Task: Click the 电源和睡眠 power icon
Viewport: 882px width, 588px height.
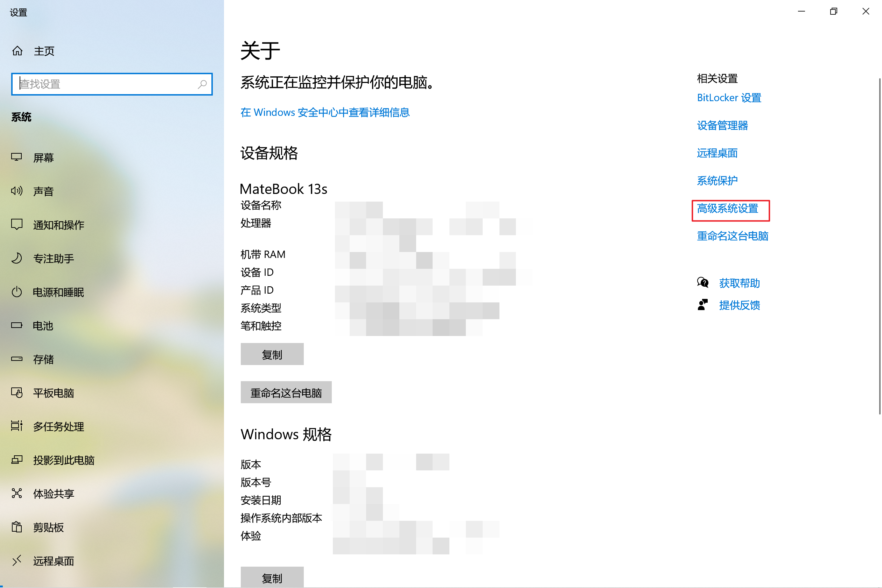Action: coord(16,292)
